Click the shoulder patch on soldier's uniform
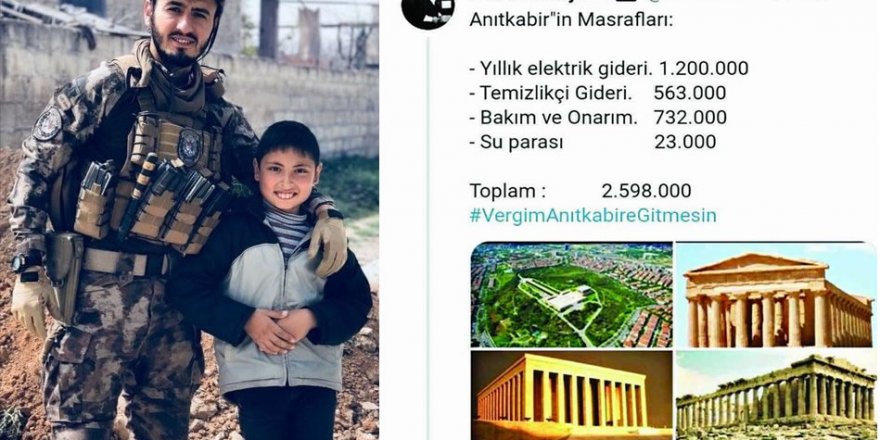 point(48,123)
